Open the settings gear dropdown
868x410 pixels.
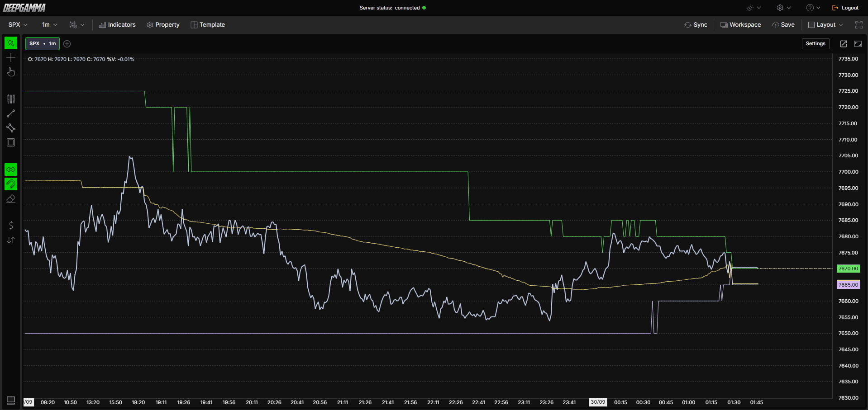(x=784, y=8)
